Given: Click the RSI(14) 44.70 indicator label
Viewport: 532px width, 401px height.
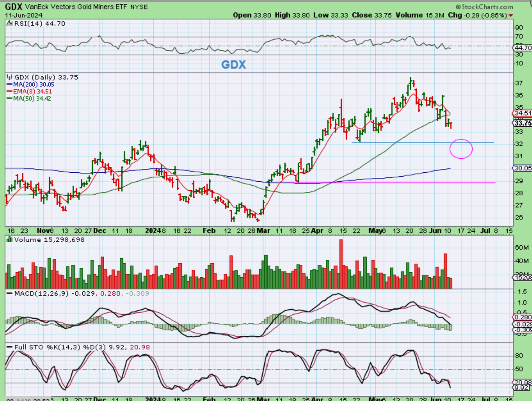Looking at the screenshot, I should click(40, 24).
